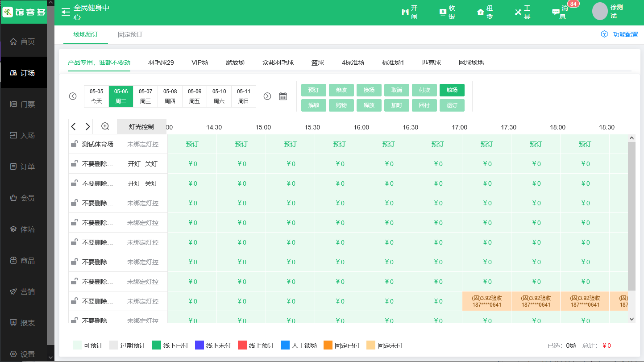
Task: Click the 锁场 button
Action: tap(452, 90)
